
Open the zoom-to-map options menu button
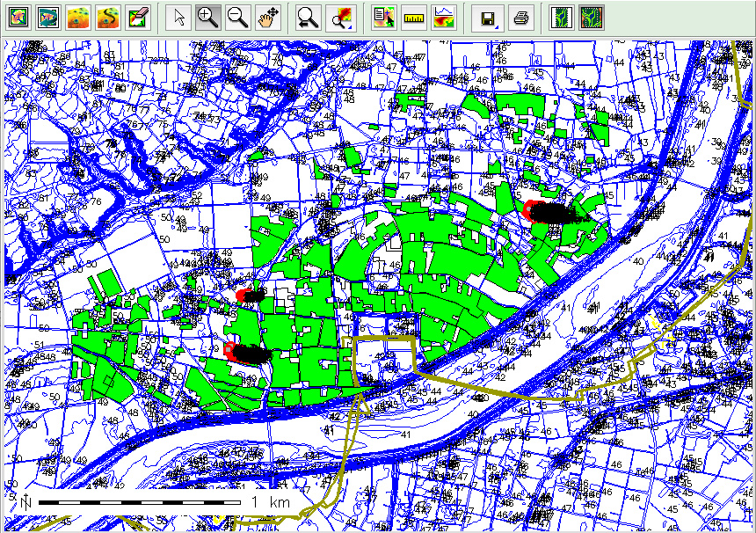341,18
